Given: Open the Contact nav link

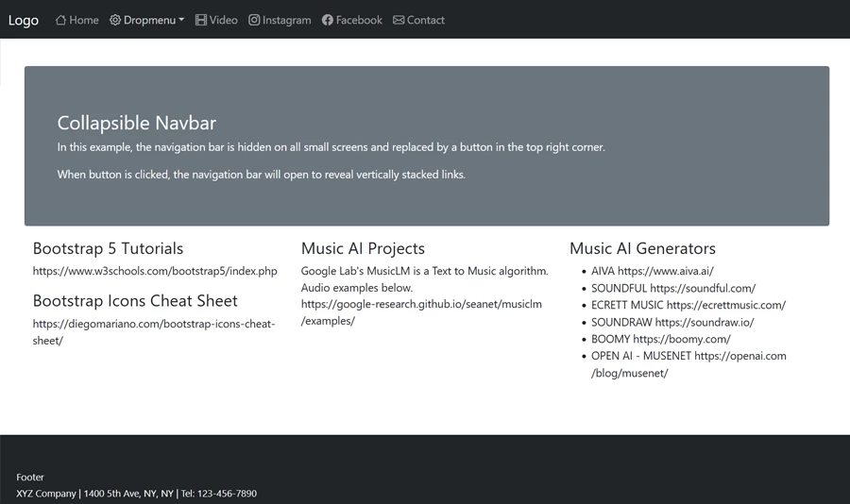Looking at the screenshot, I should coord(419,20).
